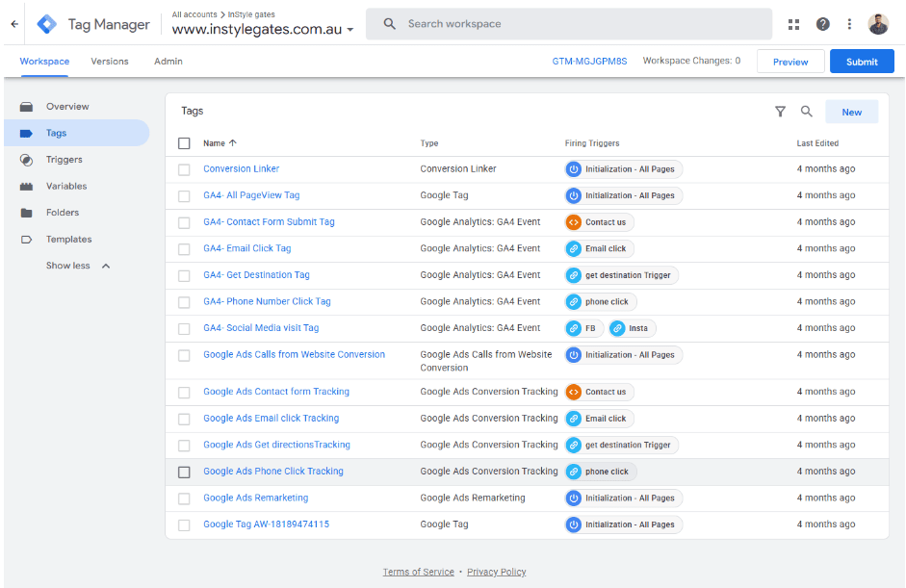This screenshot has width=906, height=588.
Task: Select Triggers label in the sidebar
Action: [65, 160]
